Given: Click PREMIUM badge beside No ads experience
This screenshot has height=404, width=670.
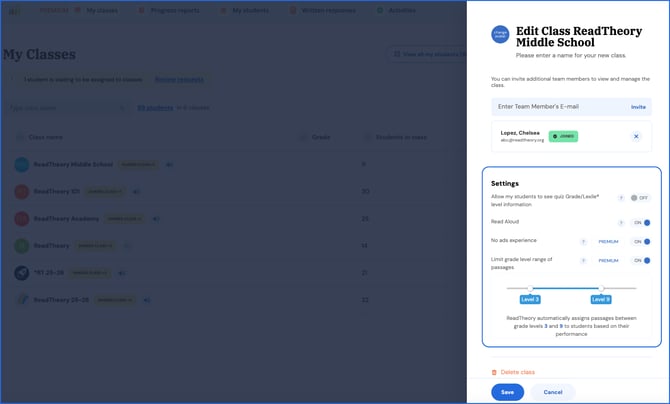Looking at the screenshot, I should (608, 242).
